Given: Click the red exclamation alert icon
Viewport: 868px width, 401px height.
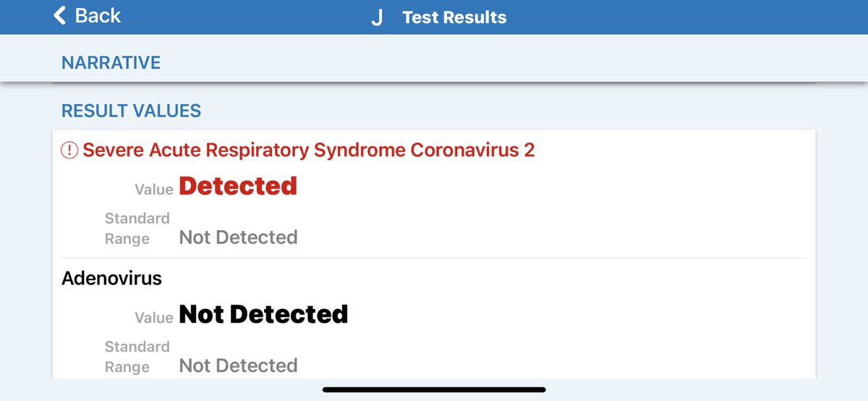Looking at the screenshot, I should (x=69, y=151).
